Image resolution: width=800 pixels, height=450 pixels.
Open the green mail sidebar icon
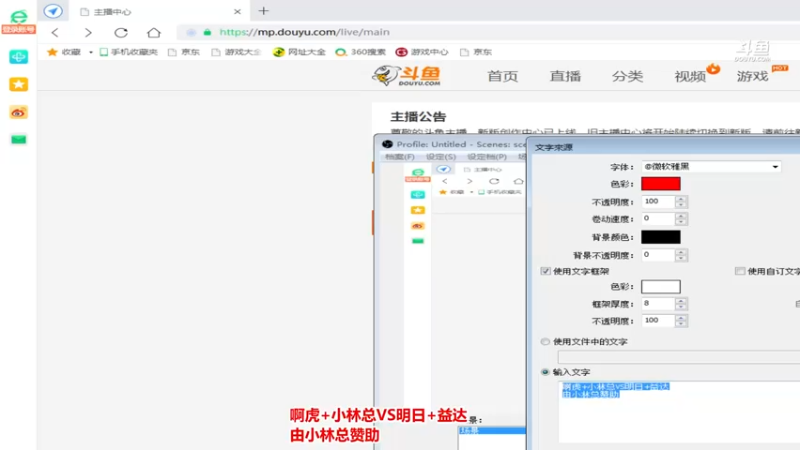[x=18, y=139]
